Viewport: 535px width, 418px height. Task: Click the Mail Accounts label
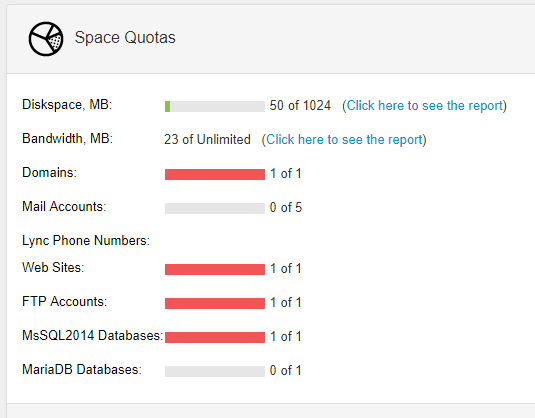[64, 206]
